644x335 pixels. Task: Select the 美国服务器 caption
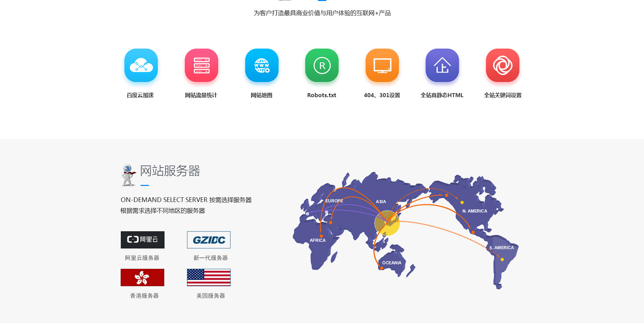coord(211,296)
